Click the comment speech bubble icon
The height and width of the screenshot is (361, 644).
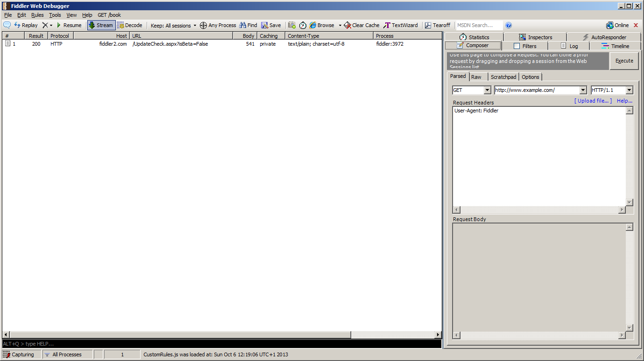pyautogui.click(x=7, y=25)
